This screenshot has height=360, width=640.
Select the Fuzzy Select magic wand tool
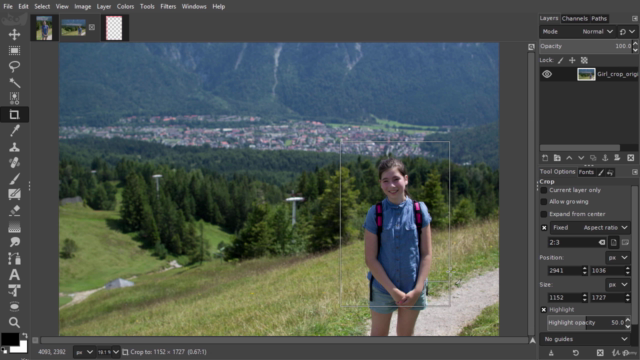click(14, 82)
